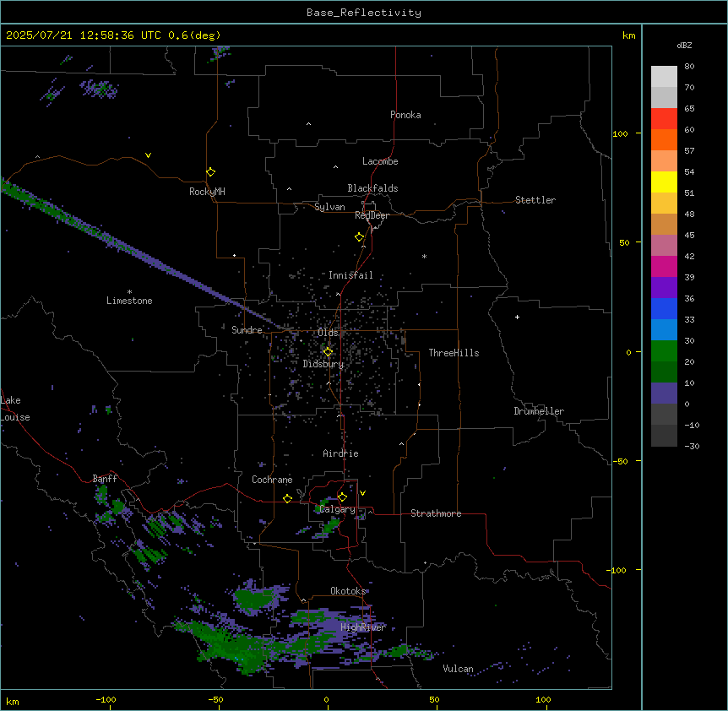
Task: Click the white caret marker west of Ponoka
Action: [308, 124]
